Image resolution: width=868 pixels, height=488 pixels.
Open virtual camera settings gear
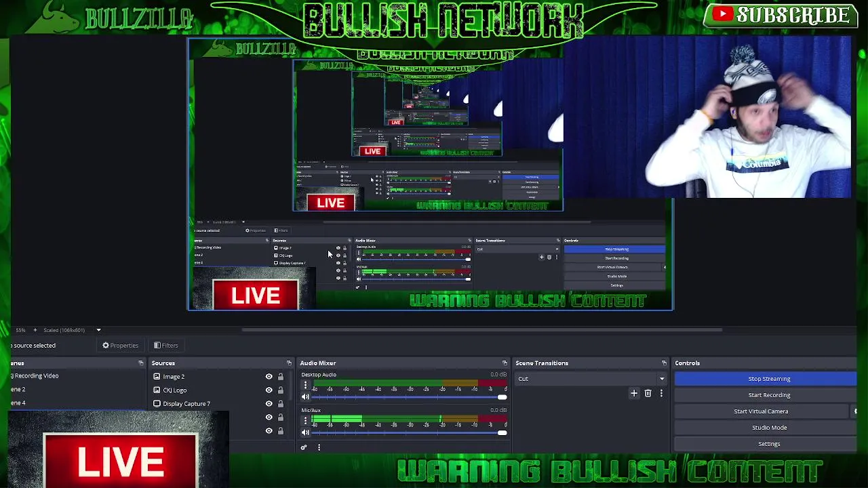click(855, 411)
